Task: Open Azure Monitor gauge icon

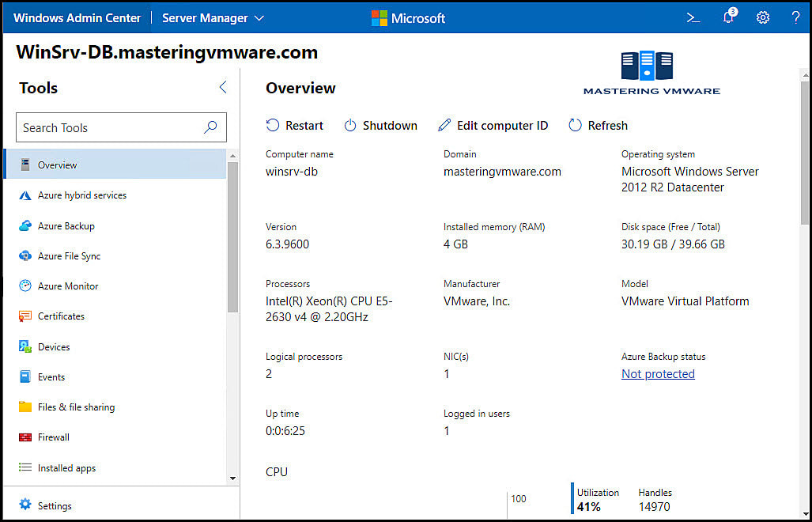Action: [x=25, y=286]
